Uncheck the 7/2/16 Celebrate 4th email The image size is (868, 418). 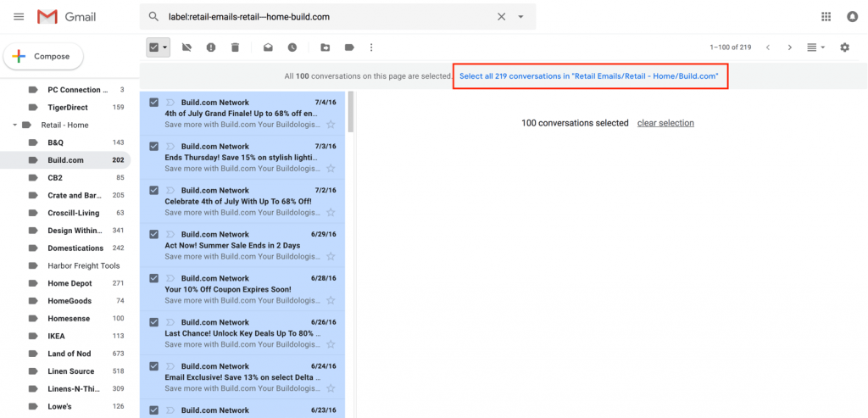[x=154, y=190]
